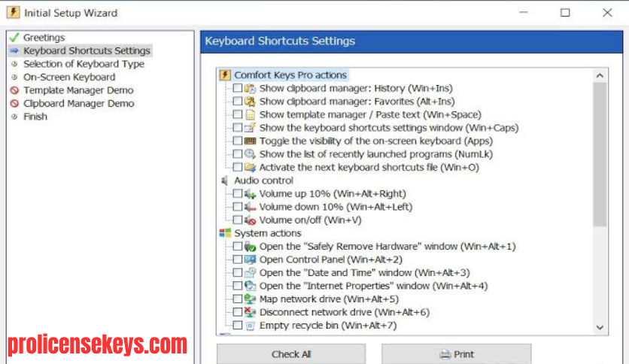Screen dimensions: 629x364
Task: Click the on-screen keyboard visibility icon
Action: pyautogui.click(x=250, y=141)
